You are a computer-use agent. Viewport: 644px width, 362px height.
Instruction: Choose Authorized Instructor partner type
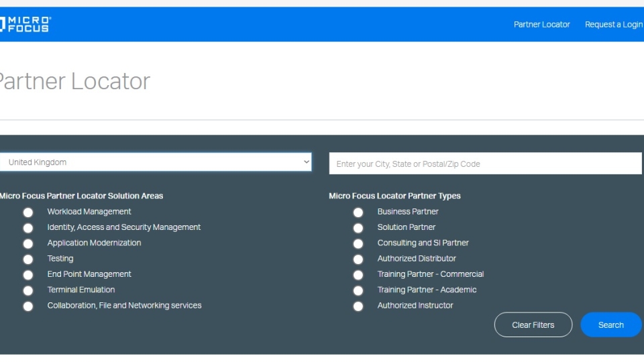[358, 306]
